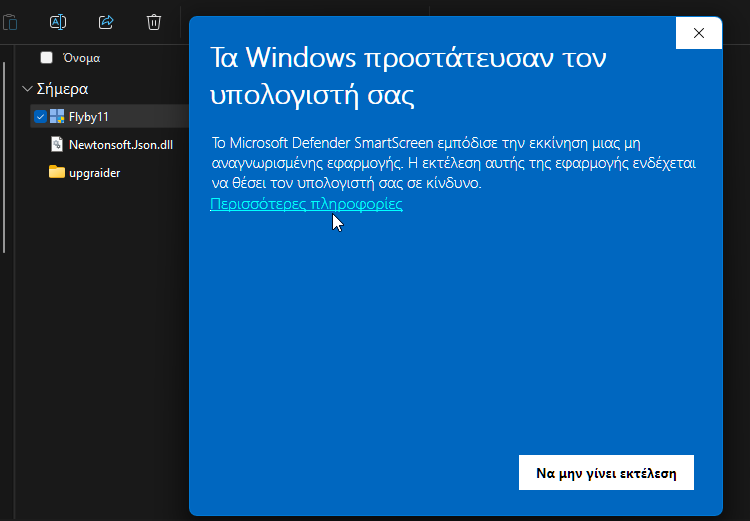
Task: Collapse the Σήμερα group chevron
Action: [x=27, y=89]
